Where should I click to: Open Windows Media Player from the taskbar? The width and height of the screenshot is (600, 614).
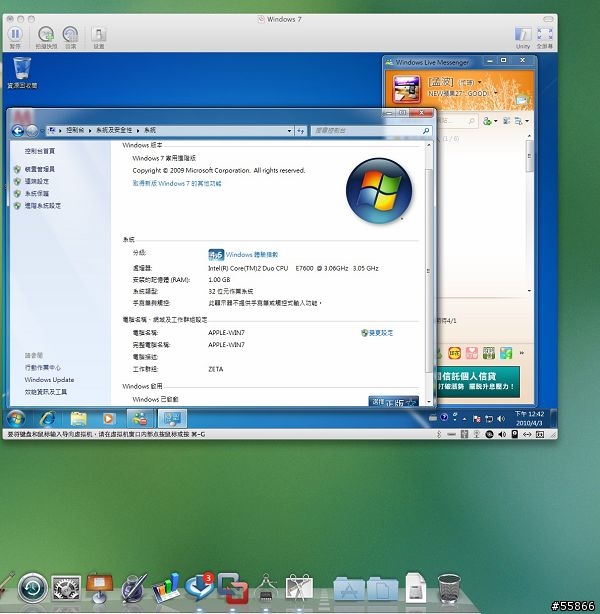(x=109, y=419)
